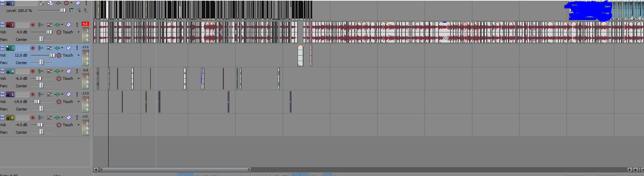
Task: Click the red 4.0 peak indicator on track 2
Action: coord(85,24)
